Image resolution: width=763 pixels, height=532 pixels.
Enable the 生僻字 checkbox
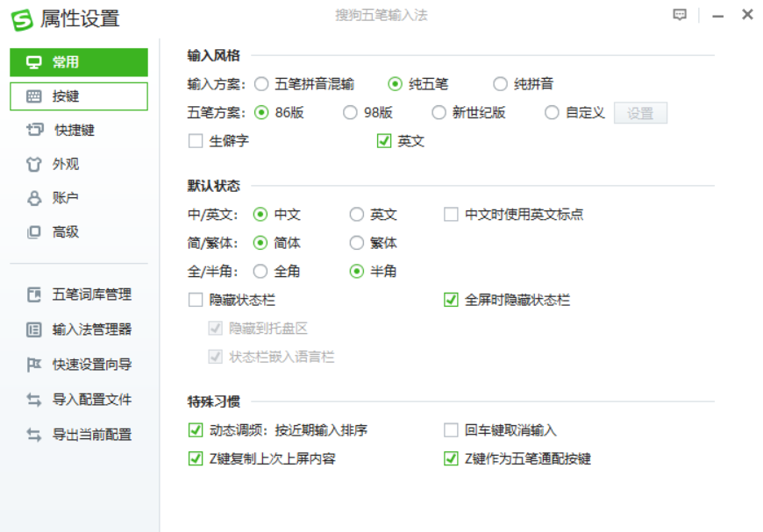point(196,140)
